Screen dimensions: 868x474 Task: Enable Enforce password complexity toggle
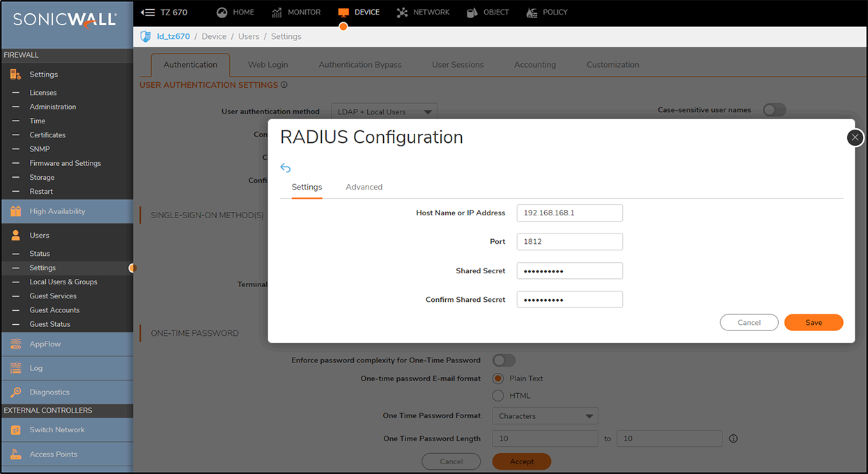(504, 360)
